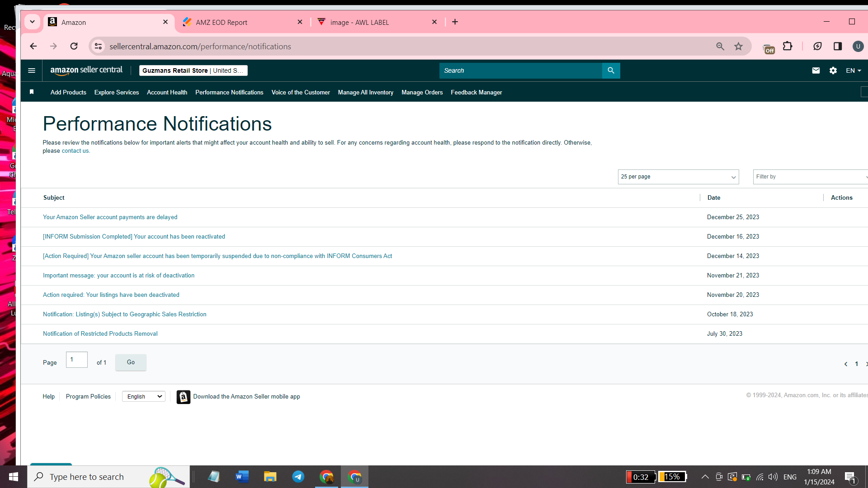
Task: Open Account Health in navigation bar
Action: pyautogui.click(x=167, y=92)
